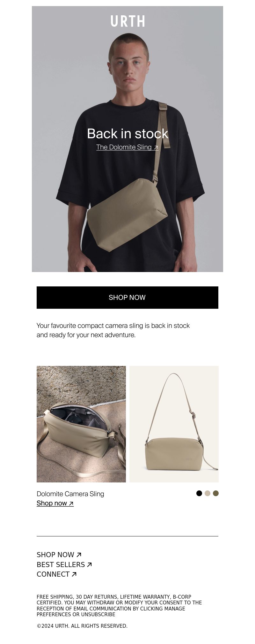Click the arrow icon after BEST SELLERS
This screenshot has height=644, width=255.
[x=90, y=564]
